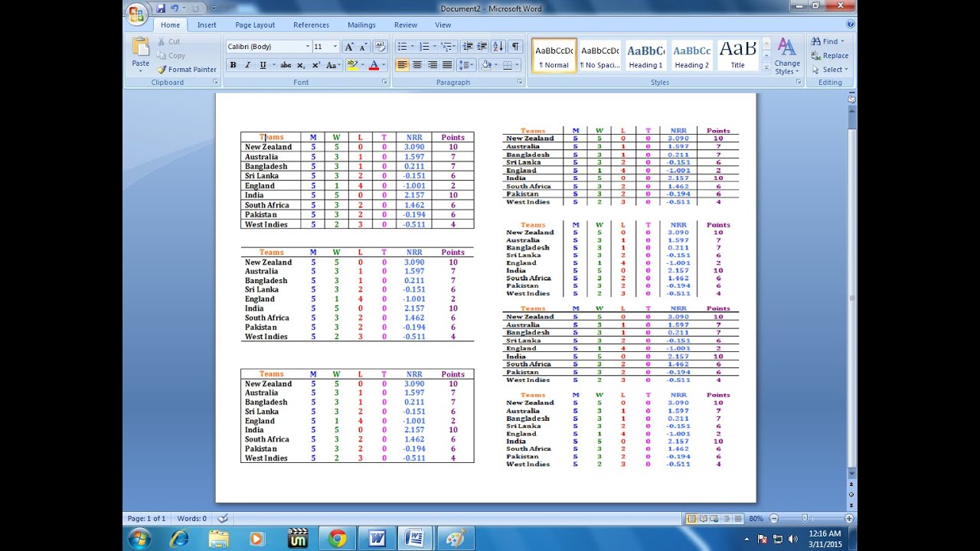Open Action Center flag icon
This screenshot has height=551, width=980.
point(763,539)
